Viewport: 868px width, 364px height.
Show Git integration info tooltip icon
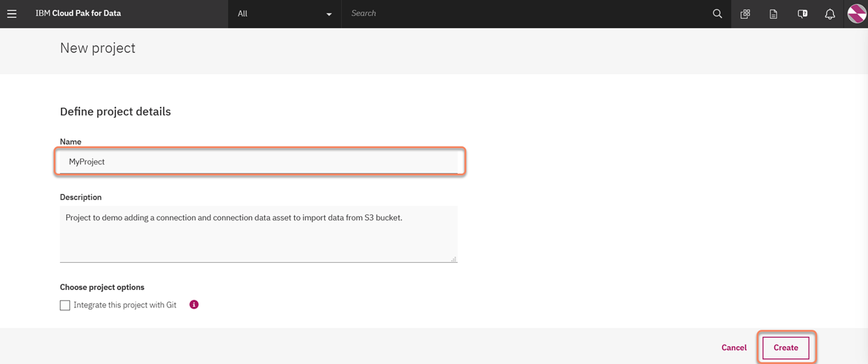pos(194,305)
